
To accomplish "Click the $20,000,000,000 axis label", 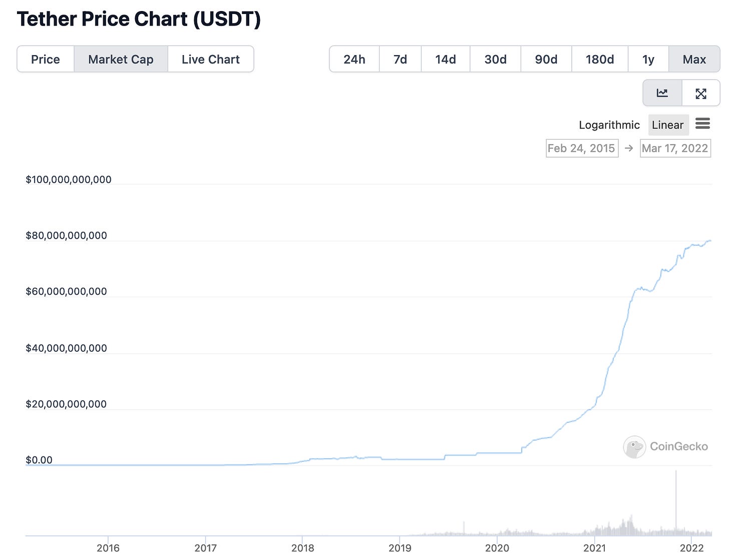I will tap(66, 404).
